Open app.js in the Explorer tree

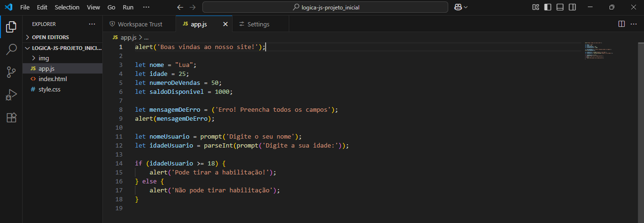[63, 68]
